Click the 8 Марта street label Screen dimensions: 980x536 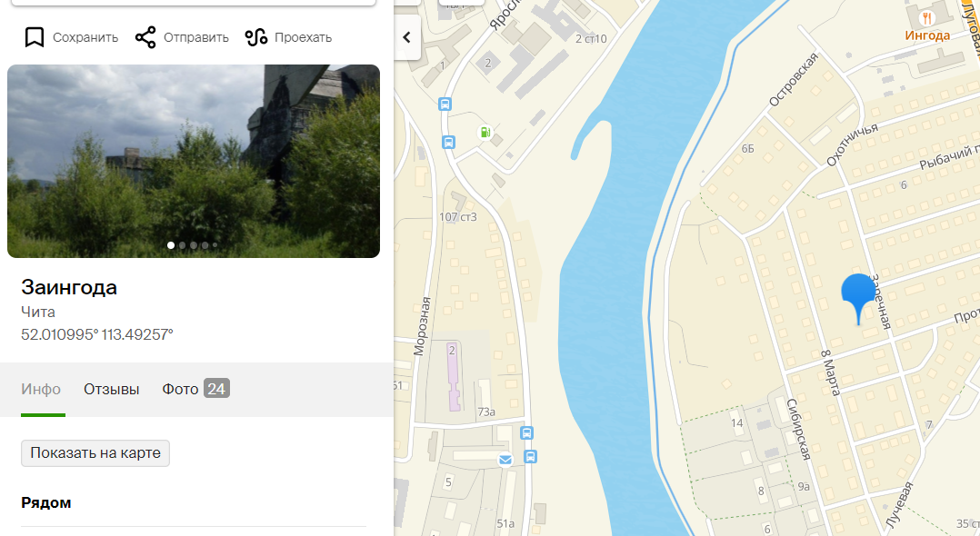(x=830, y=372)
